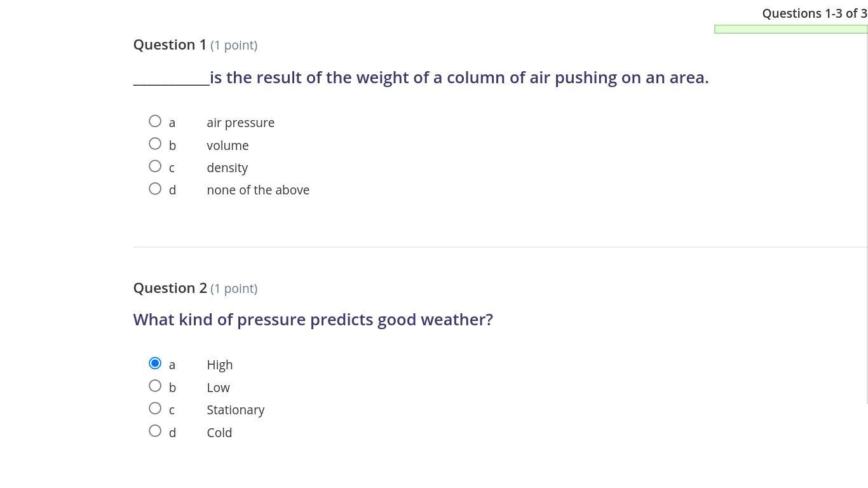Click the 'volume' answer text

click(x=227, y=146)
